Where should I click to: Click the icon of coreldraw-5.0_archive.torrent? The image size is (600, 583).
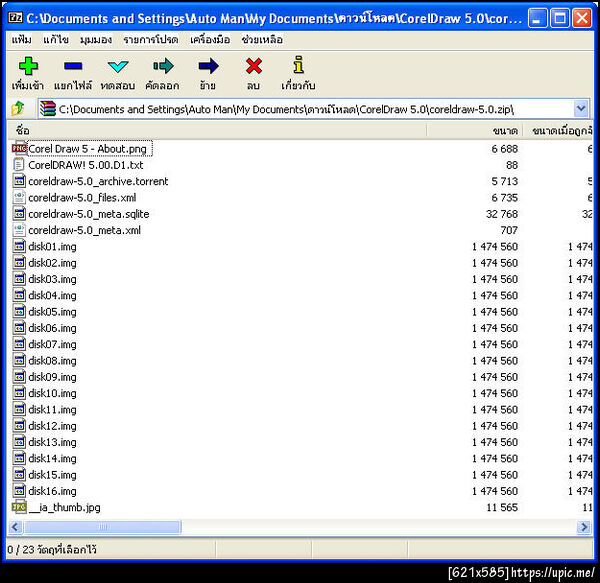coord(19,181)
